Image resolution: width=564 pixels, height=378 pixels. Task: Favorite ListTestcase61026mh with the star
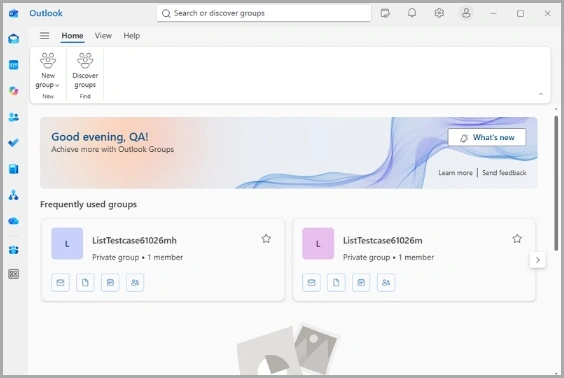pos(266,239)
